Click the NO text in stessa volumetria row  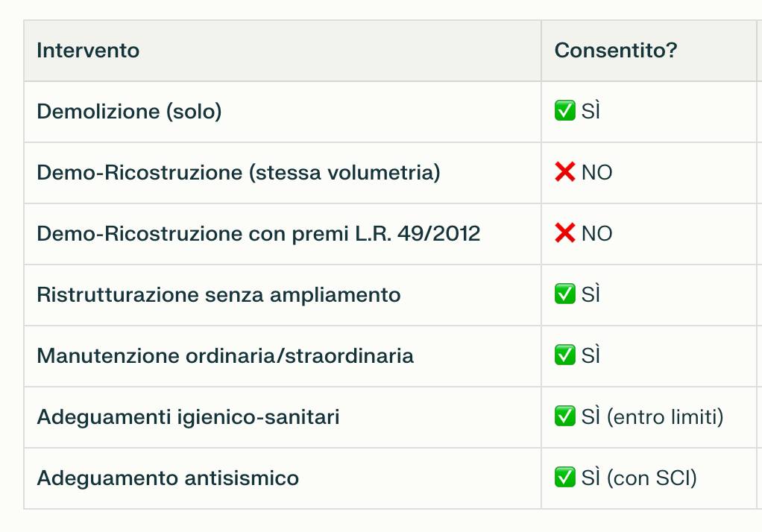coord(596,173)
